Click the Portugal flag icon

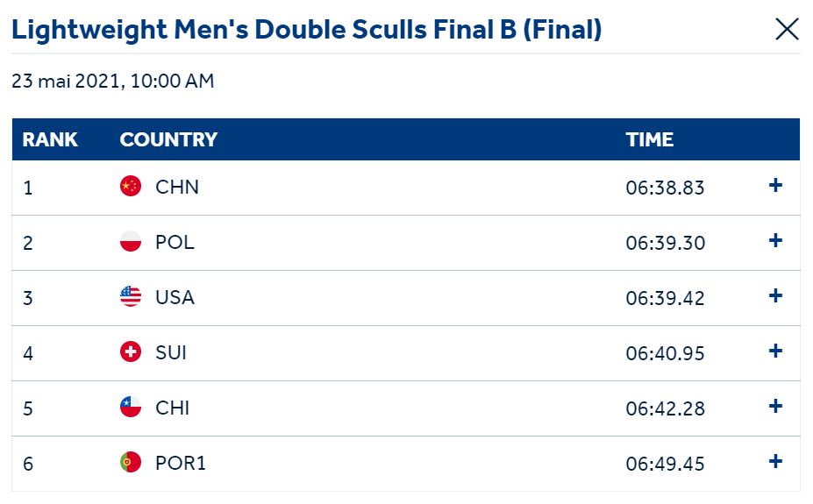[131, 463]
